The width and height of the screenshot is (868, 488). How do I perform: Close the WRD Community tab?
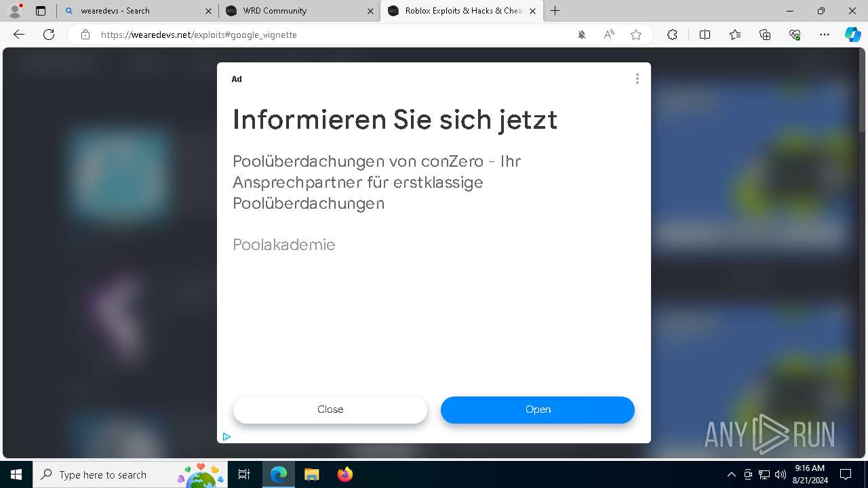(370, 11)
